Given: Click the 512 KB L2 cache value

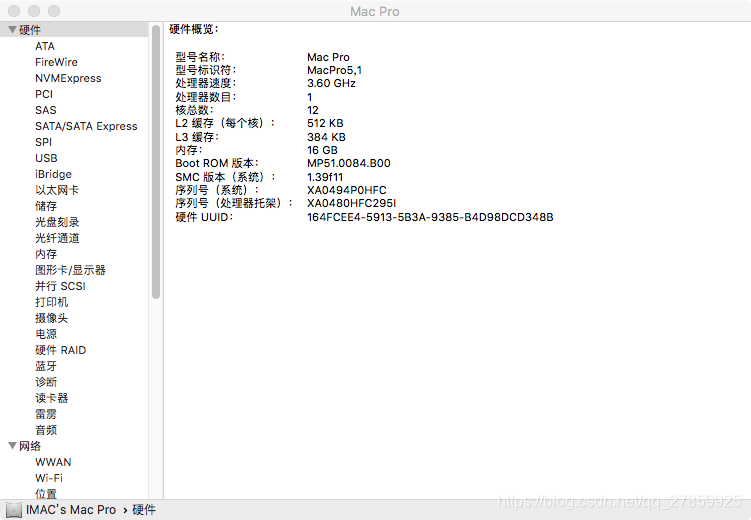Looking at the screenshot, I should (325, 123).
